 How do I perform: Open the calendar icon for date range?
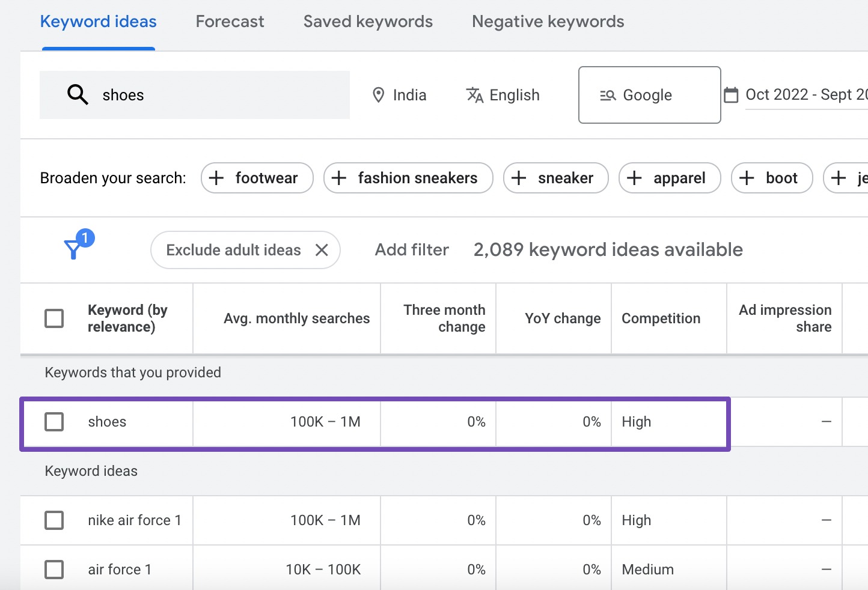(x=731, y=94)
